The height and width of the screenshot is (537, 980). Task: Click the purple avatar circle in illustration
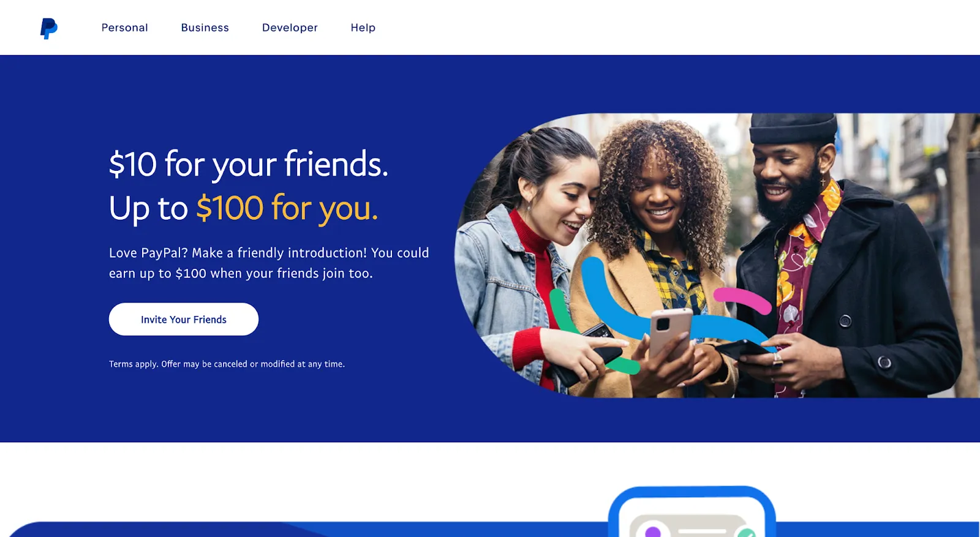(653, 531)
